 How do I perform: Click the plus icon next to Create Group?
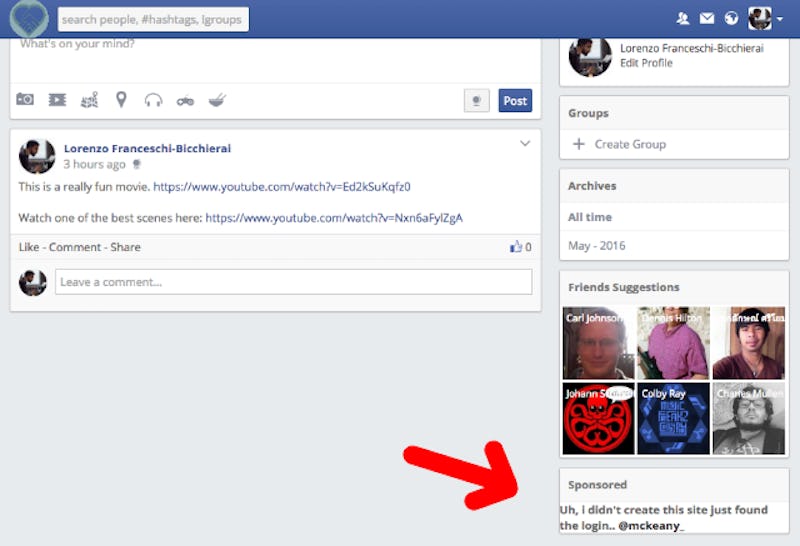[x=578, y=144]
